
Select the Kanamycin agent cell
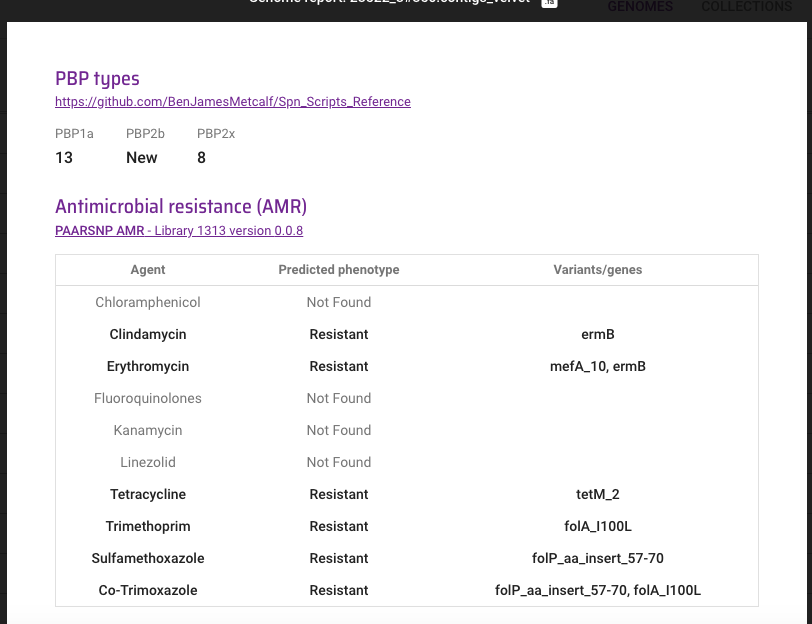148,430
